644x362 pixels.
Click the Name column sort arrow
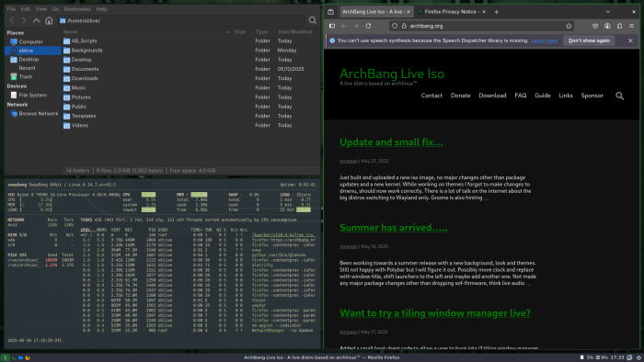coord(228,32)
